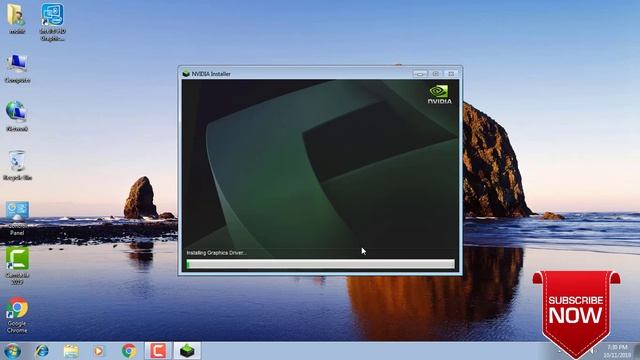This screenshot has height=360, width=640.
Task: Click the NVIDIA installer progress bar
Action: (x=320, y=264)
